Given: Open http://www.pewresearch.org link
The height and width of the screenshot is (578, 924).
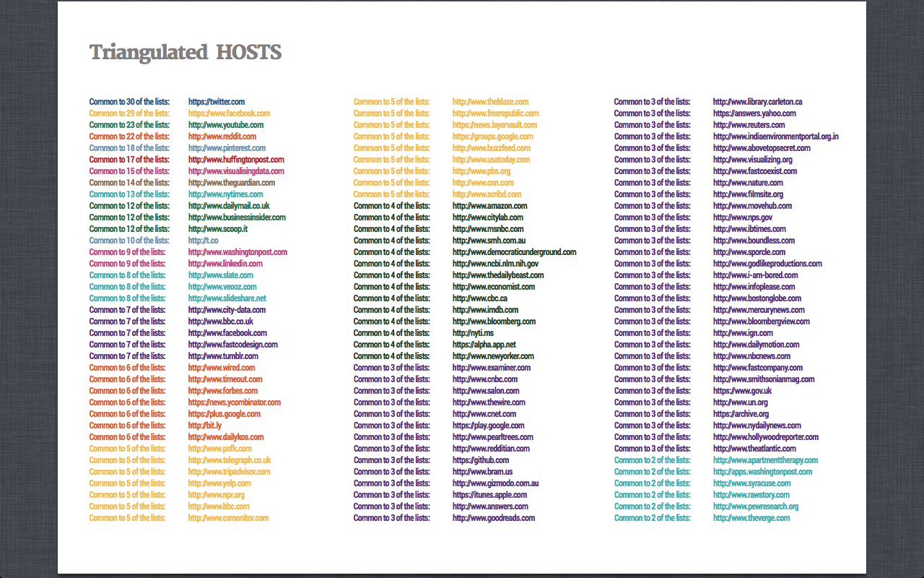Looking at the screenshot, I should [x=756, y=506].
